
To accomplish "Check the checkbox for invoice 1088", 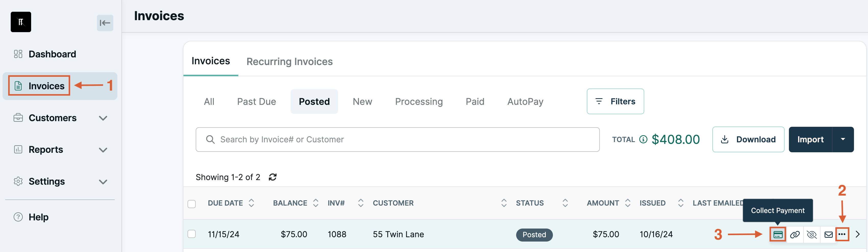I will click(x=192, y=234).
